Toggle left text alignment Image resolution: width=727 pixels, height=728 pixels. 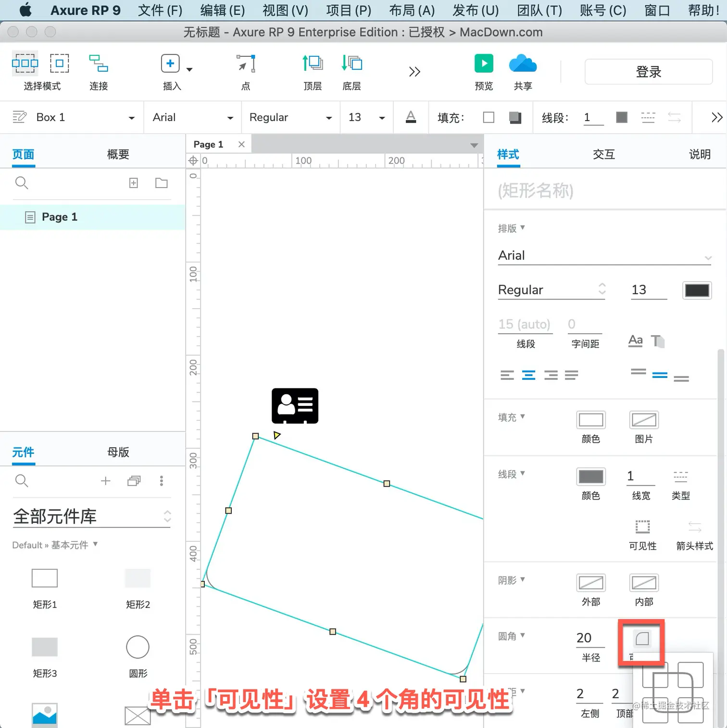point(507,375)
